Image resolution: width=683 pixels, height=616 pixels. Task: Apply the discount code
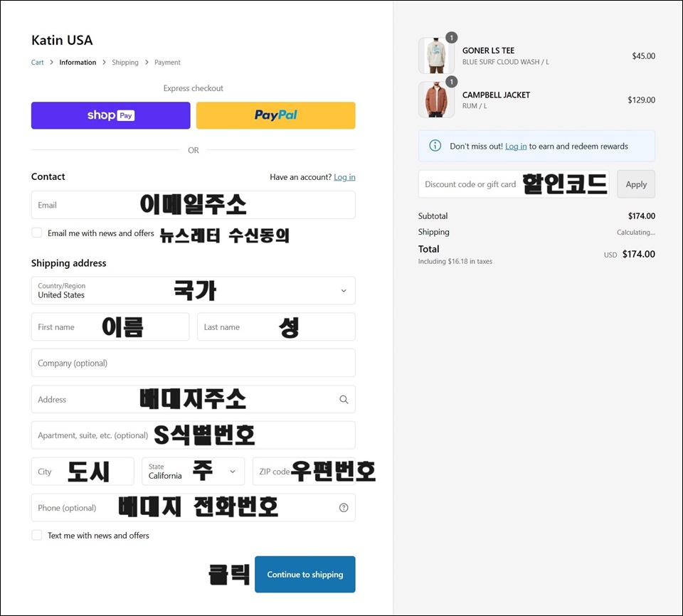point(636,184)
